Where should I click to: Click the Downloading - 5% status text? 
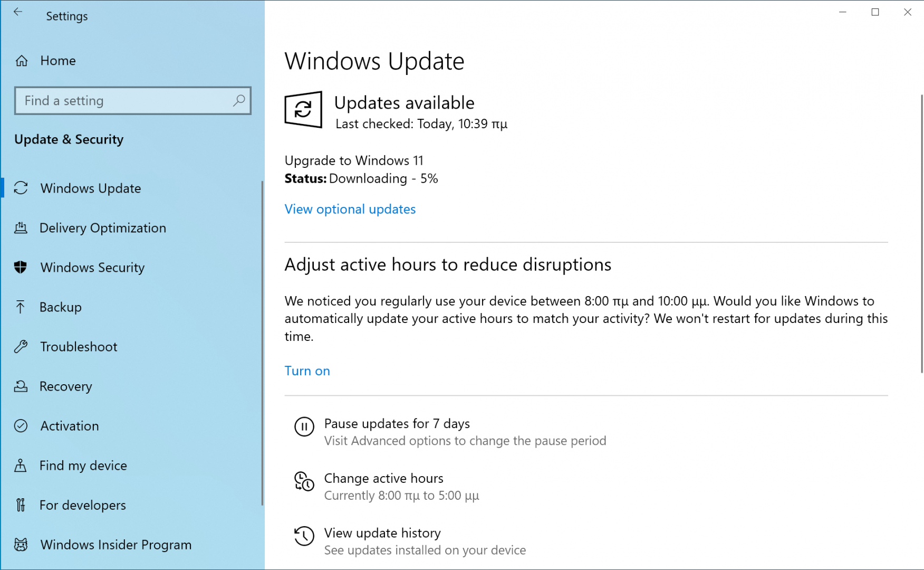pyautogui.click(x=383, y=178)
